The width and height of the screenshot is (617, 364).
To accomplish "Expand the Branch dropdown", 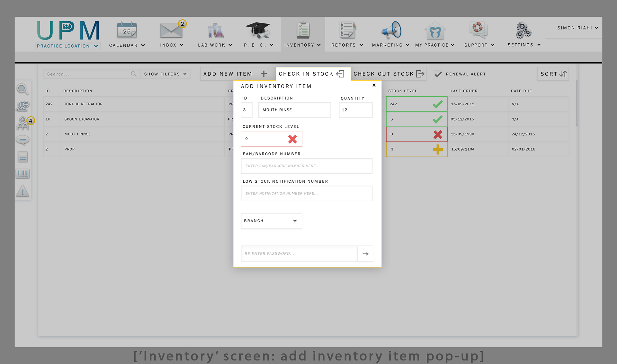I will coord(271,221).
